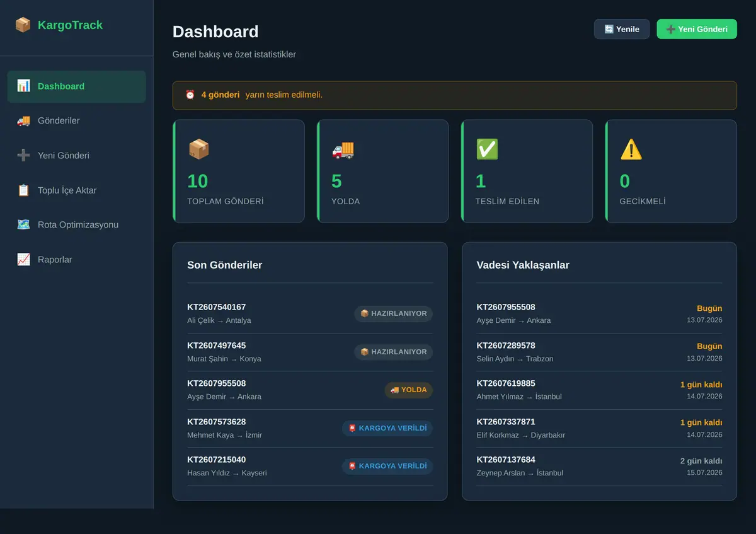The image size is (756, 534).
Task: Click the plus icon beside Yeni Gönderi in sidebar
Action: [x=23, y=155]
